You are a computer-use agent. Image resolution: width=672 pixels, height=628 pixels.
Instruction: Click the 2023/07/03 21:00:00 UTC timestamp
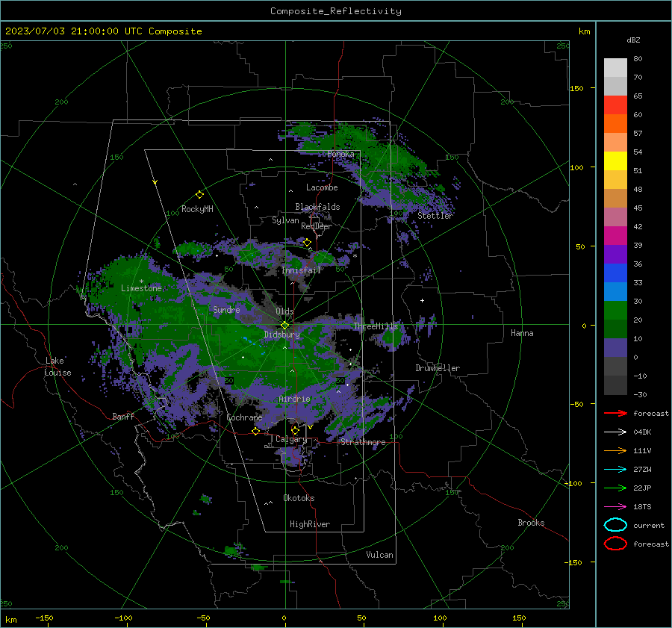click(103, 31)
